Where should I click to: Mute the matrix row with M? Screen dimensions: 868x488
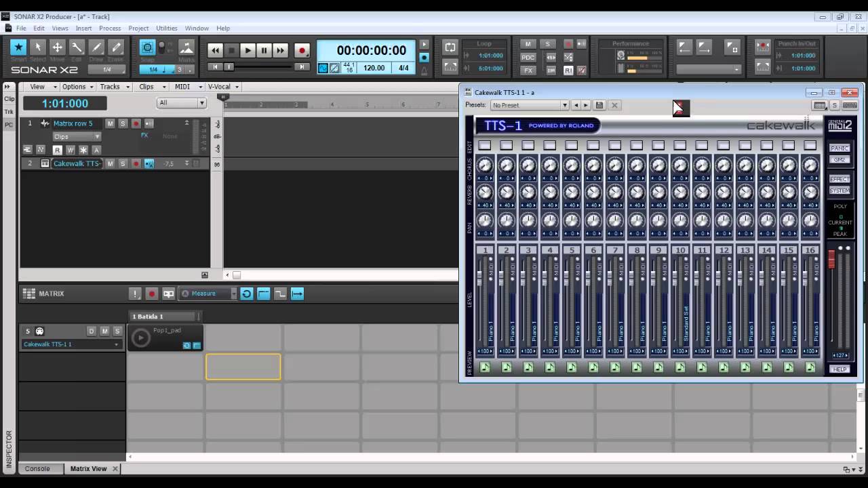(x=104, y=331)
